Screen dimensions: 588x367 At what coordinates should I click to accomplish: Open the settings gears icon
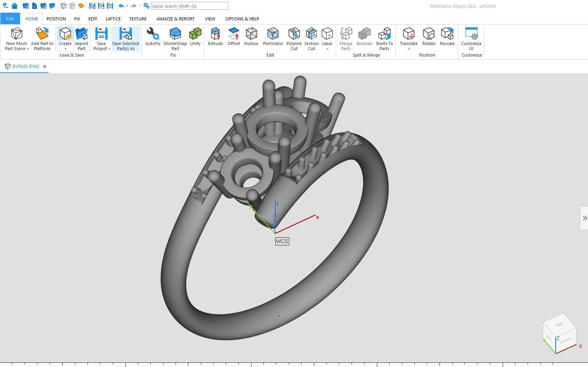(x=146, y=6)
